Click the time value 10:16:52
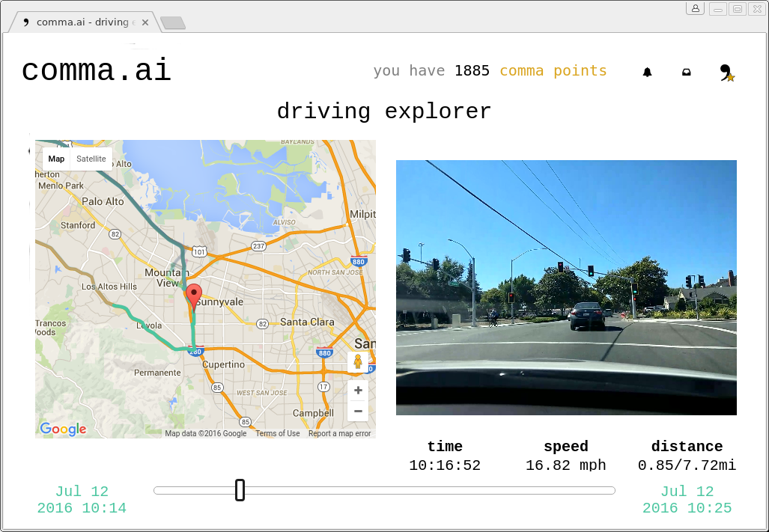The image size is (769, 532). point(445,465)
